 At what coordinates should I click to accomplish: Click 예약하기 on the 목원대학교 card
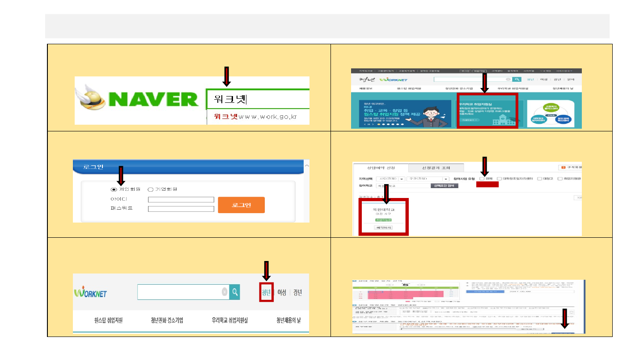(x=383, y=227)
